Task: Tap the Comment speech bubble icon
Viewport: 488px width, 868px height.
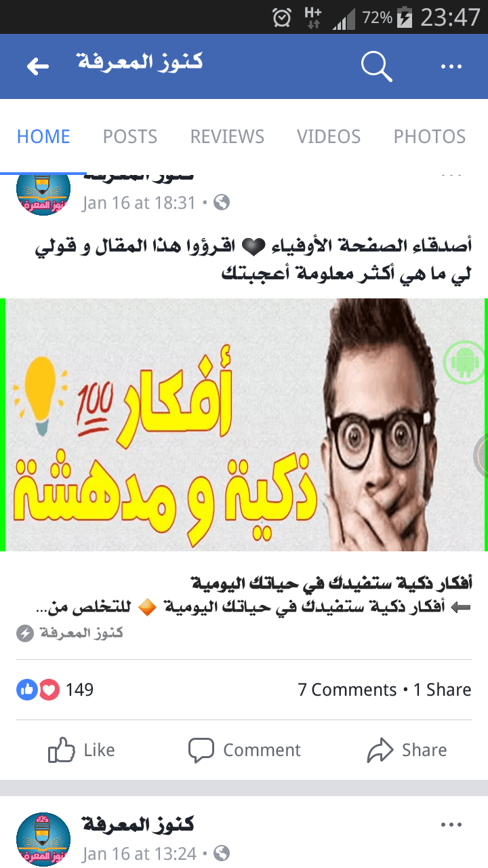Action: click(201, 751)
